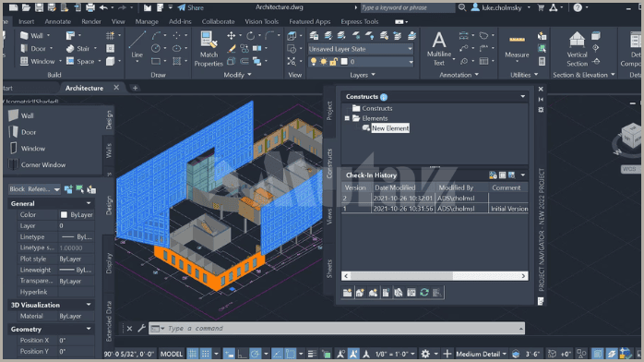644x362 pixels.
Task: Click the first icon in Project Navigator bottom toolbar
Action: (x=348, y=292)
